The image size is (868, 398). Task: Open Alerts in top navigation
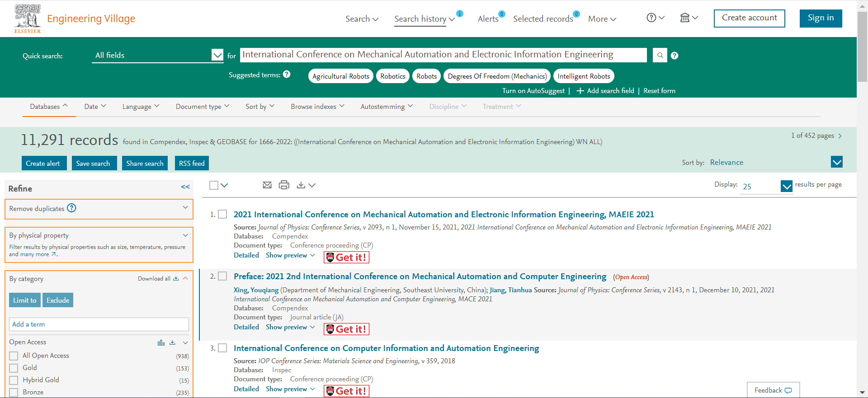click(488, 19)
